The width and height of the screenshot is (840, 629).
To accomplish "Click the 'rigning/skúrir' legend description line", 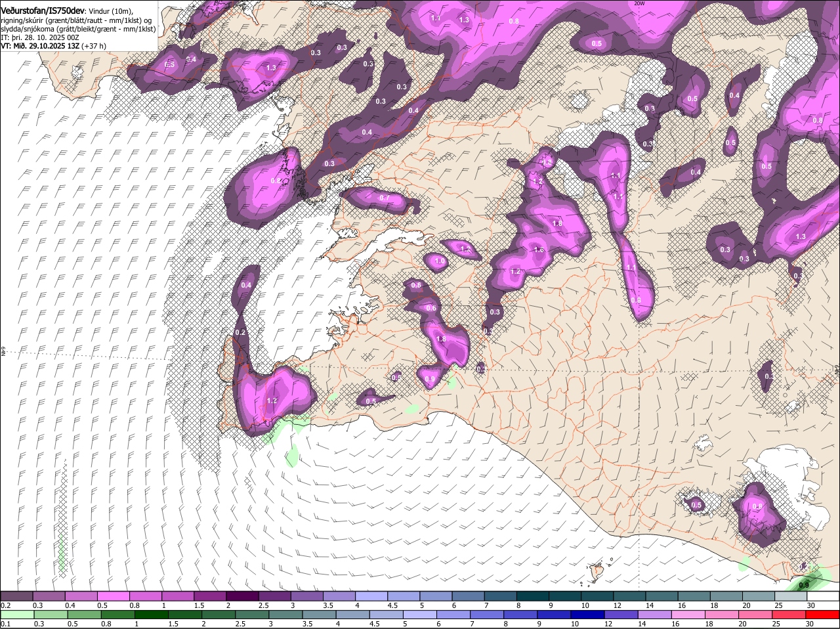I will pos(77,20).
